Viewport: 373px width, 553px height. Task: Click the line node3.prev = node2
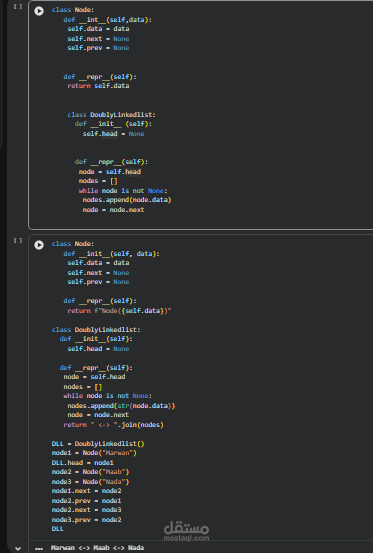click(x=86, y=520)
